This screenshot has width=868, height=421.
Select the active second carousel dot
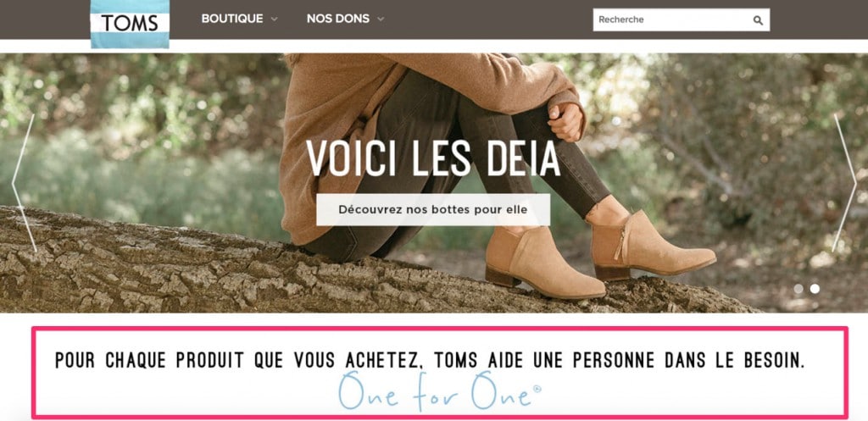815,289
